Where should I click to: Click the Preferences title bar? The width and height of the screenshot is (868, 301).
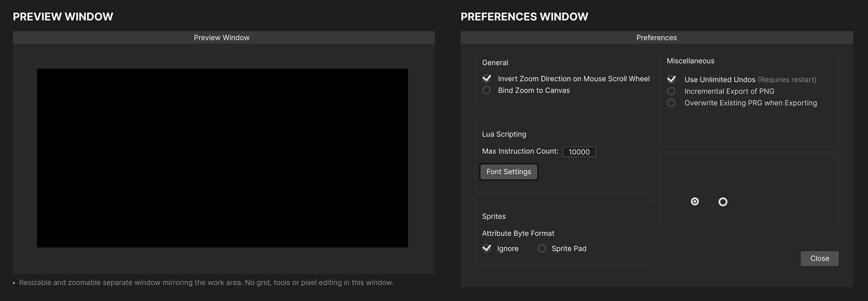pos(656,38)
